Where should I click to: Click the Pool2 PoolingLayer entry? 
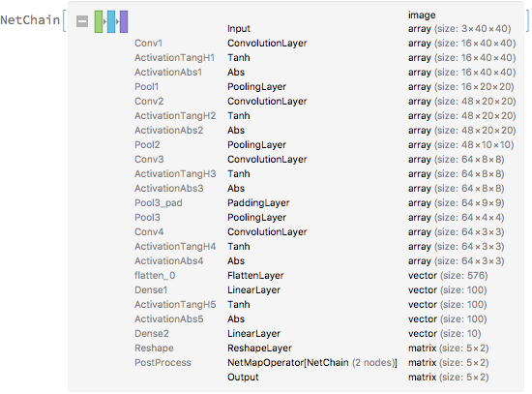pos(325,144)
